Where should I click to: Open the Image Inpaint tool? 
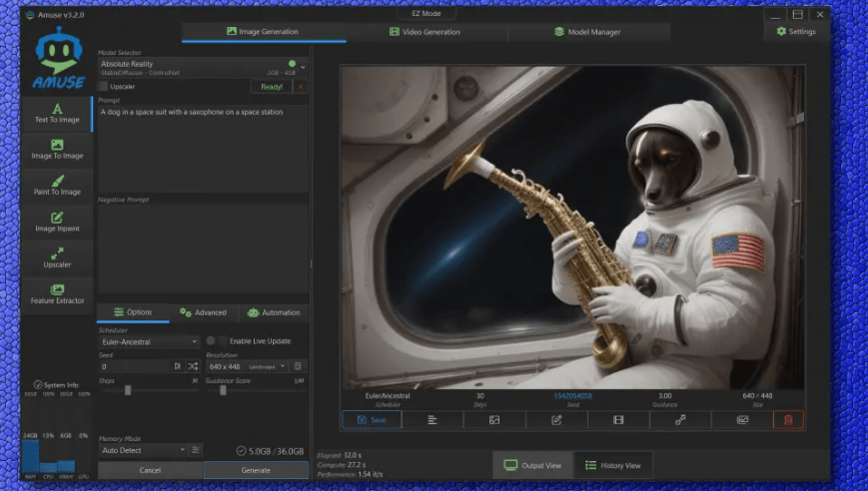(x=57, y=222)
